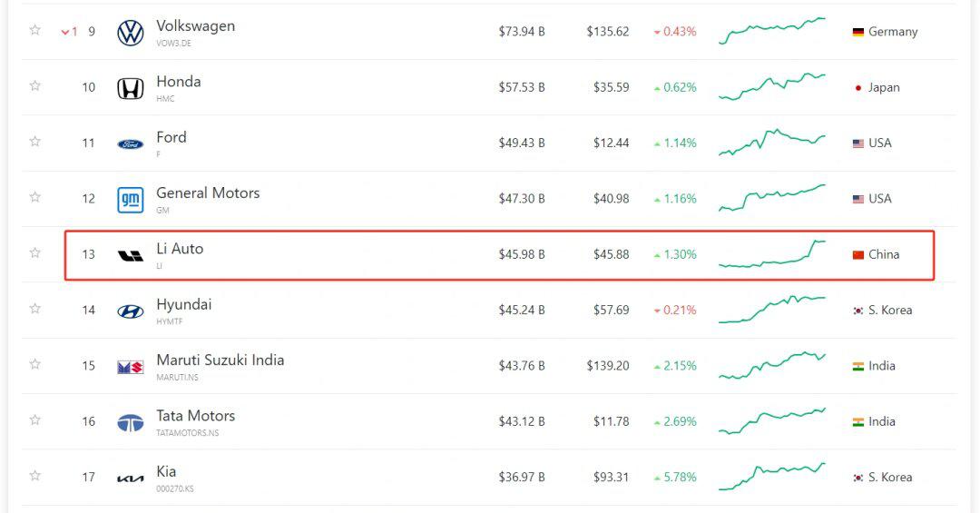The height and width of the screenshot is (513, 980).
Task: Open the Hyundai company link
Action: point(183,304)
